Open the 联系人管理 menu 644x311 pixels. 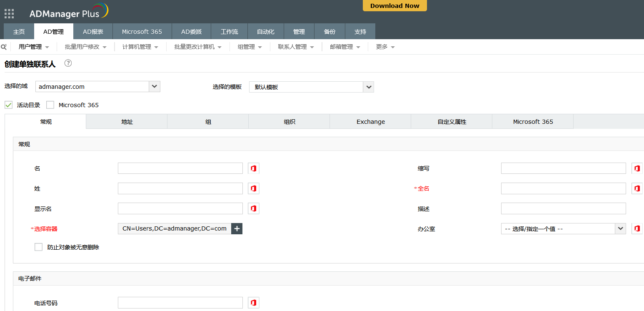click(x=296, y=47)
